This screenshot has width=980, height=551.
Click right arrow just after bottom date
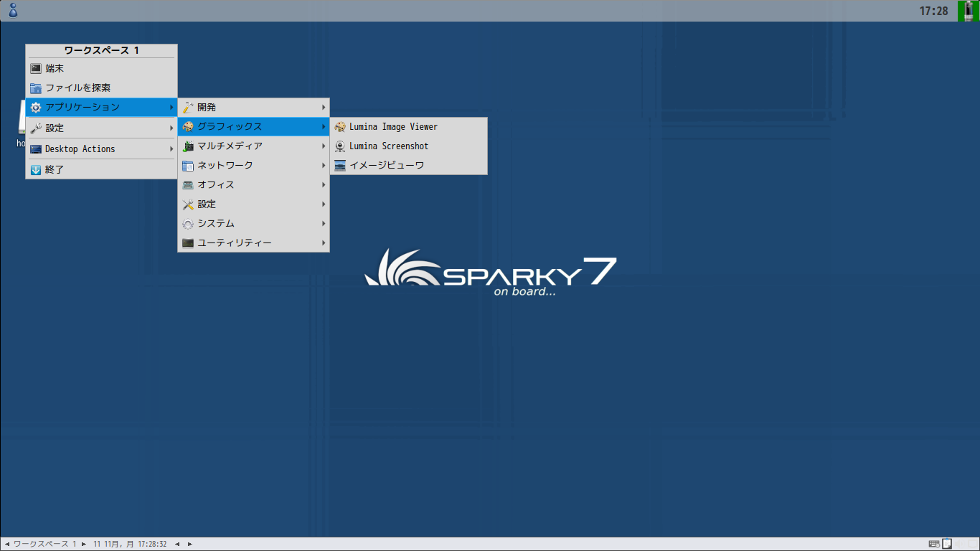(190, 545)
